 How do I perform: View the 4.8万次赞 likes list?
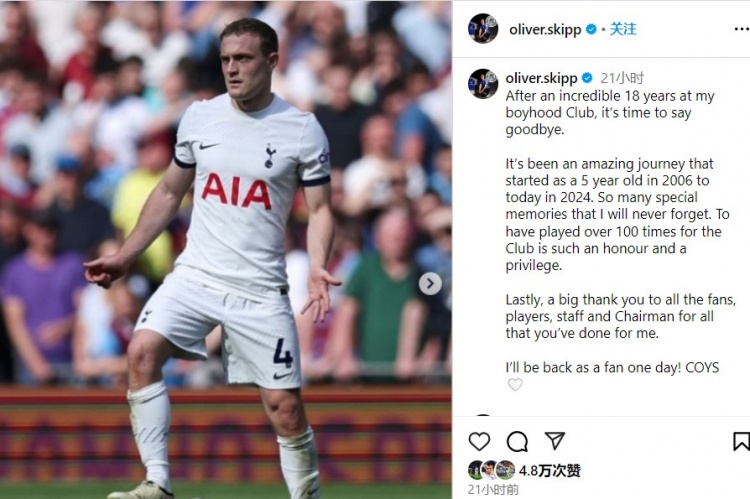pos(550,471)
